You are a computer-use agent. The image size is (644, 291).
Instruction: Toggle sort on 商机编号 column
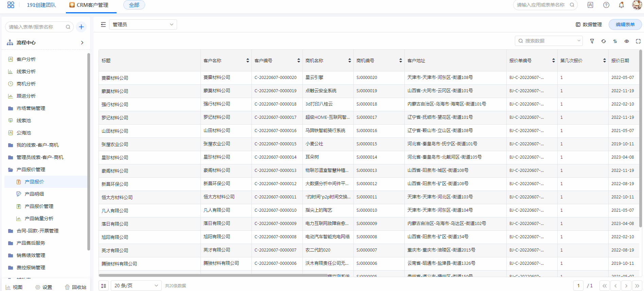400,61
